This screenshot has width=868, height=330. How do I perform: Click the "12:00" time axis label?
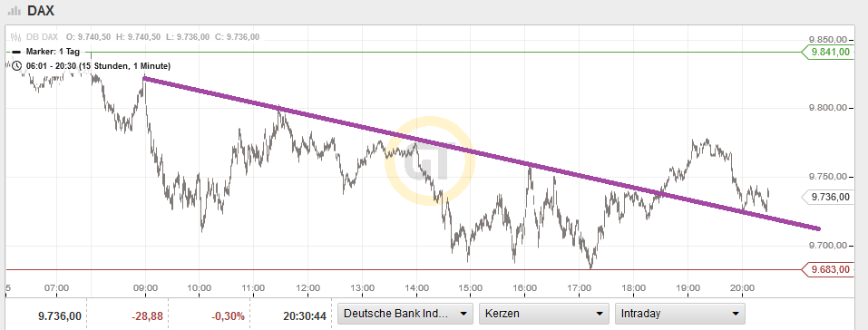click(307, 288)
